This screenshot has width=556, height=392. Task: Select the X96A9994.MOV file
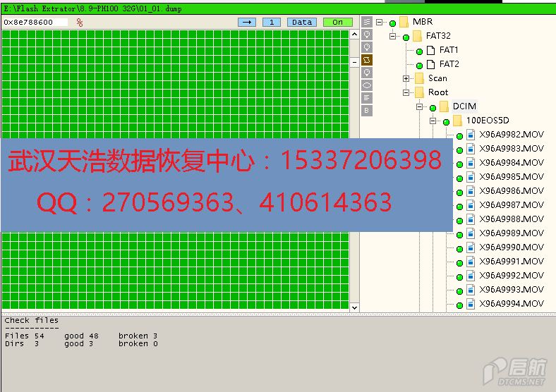[x=511, y=304]
